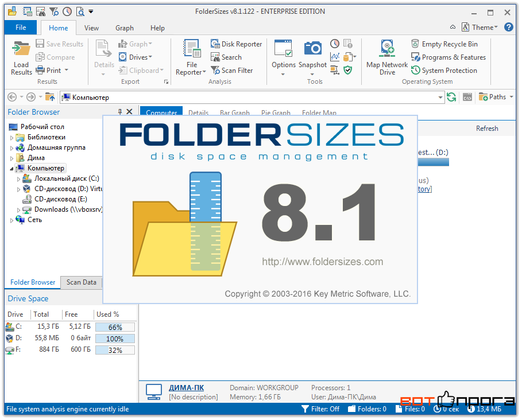Open the Export group dialog launcher

166,82
